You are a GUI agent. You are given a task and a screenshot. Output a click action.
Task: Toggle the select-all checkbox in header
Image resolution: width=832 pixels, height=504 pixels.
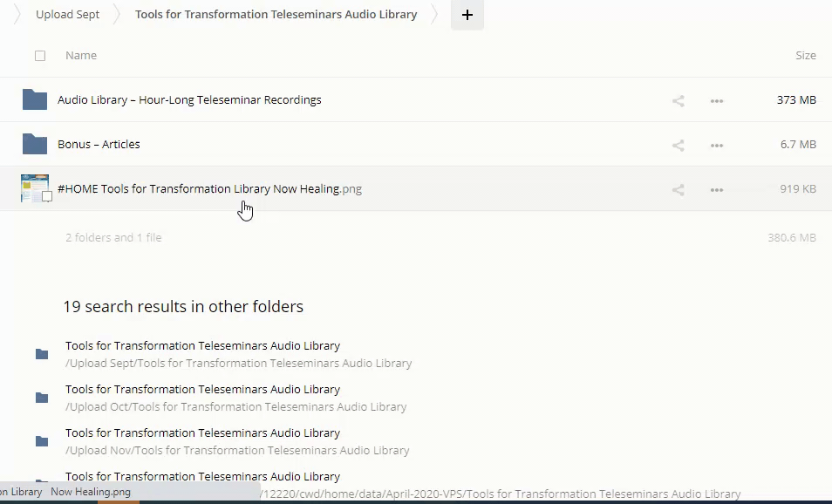point(40,56)
